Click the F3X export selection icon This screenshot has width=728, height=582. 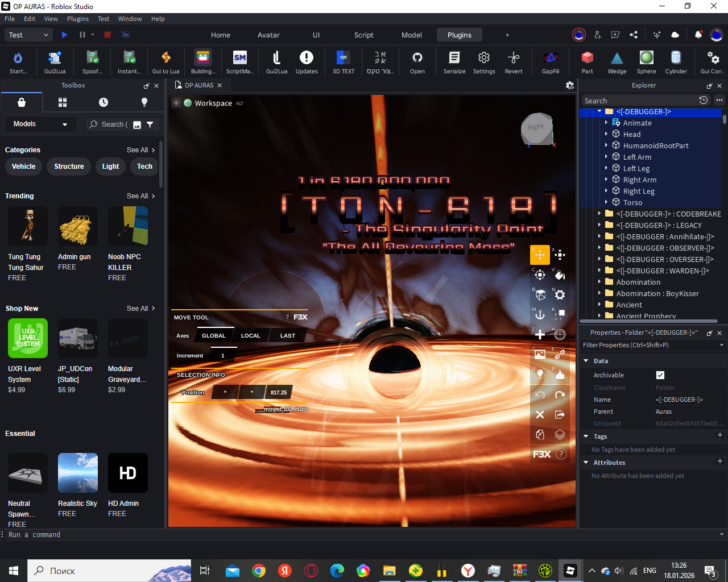(x=560, y=414)
